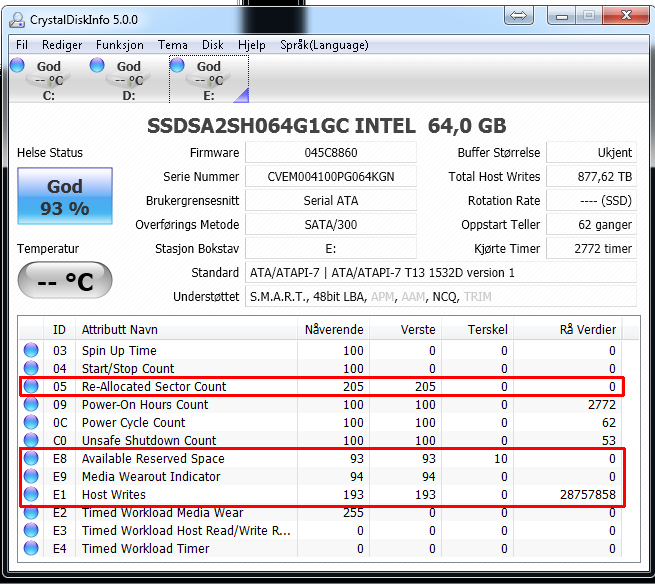Click the Rå Verdier column header
Viewport: 655px width, 584px height.
(568, 330)
